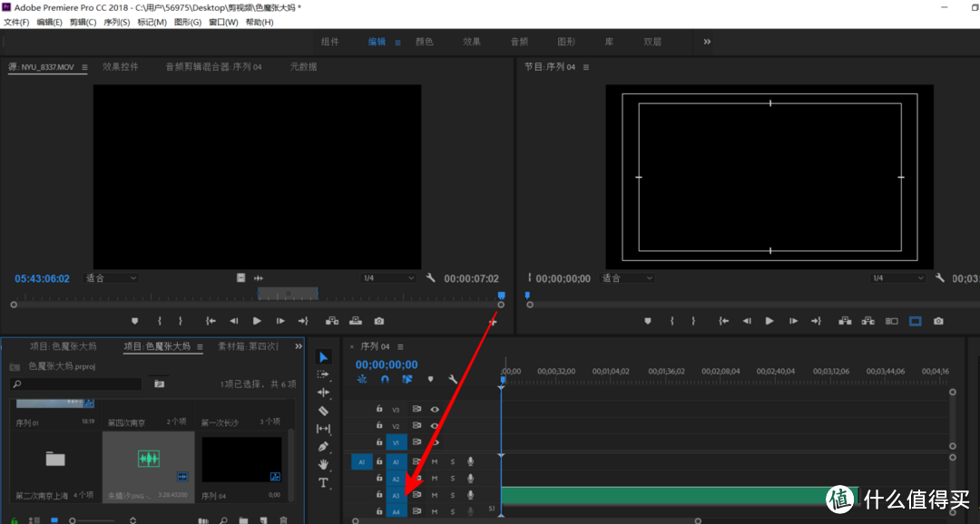Select the Razor tool in tools panel
Viewport: 980px width, 524px height.
[x=323, y=411]
